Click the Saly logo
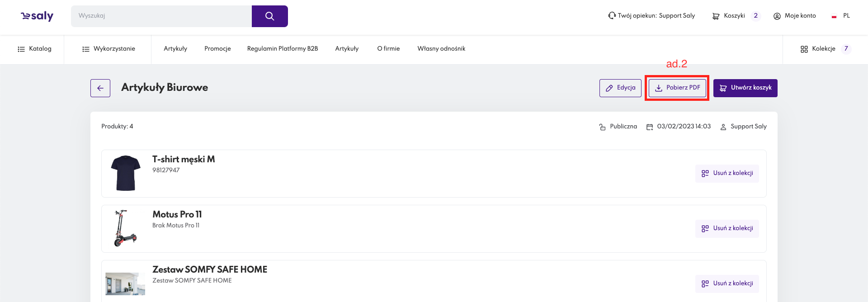868x302 pixels. pos(37,16)
